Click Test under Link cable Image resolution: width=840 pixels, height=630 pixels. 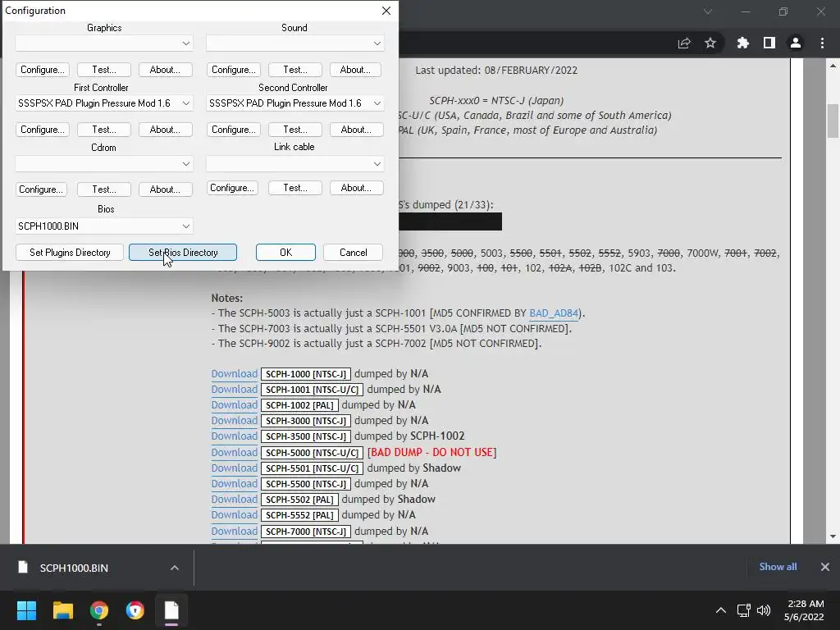point(295,188)
